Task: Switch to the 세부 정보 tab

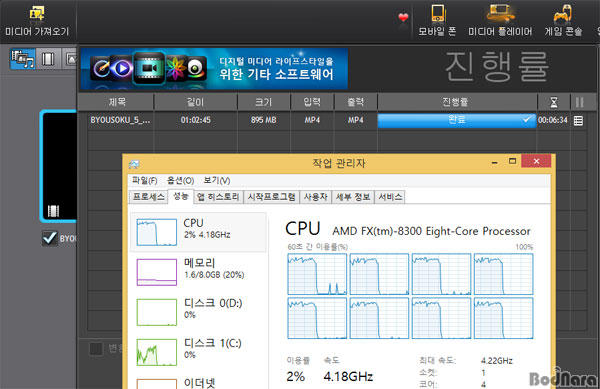Action: [x=352, y=197]
